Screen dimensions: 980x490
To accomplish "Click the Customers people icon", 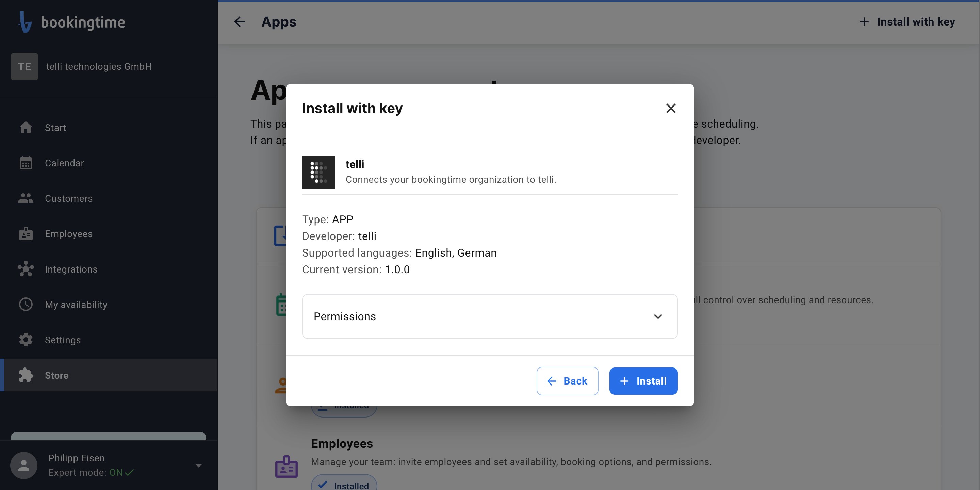I will tap(26, 198).
